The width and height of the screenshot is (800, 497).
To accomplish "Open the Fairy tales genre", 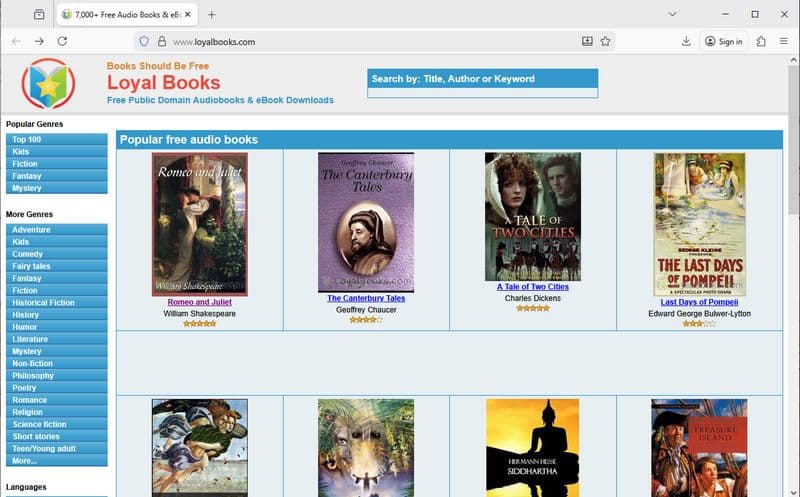I will 57,266.
